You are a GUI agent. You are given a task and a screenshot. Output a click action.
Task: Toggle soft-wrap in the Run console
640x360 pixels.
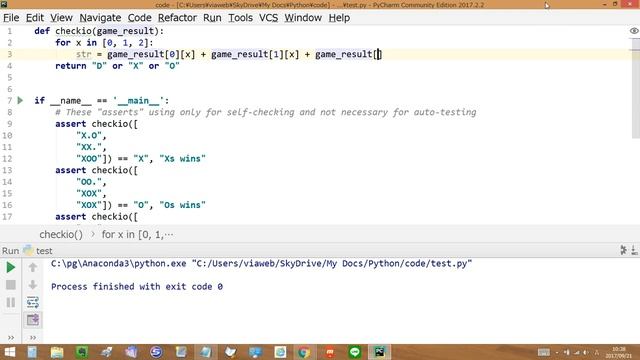coord(33,302)
